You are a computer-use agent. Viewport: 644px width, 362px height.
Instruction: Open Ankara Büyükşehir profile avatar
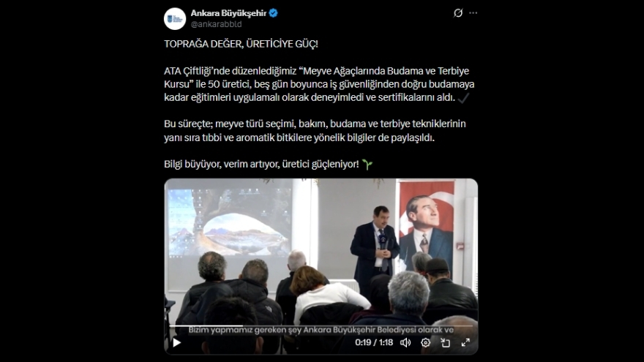(x=175, y=18)
